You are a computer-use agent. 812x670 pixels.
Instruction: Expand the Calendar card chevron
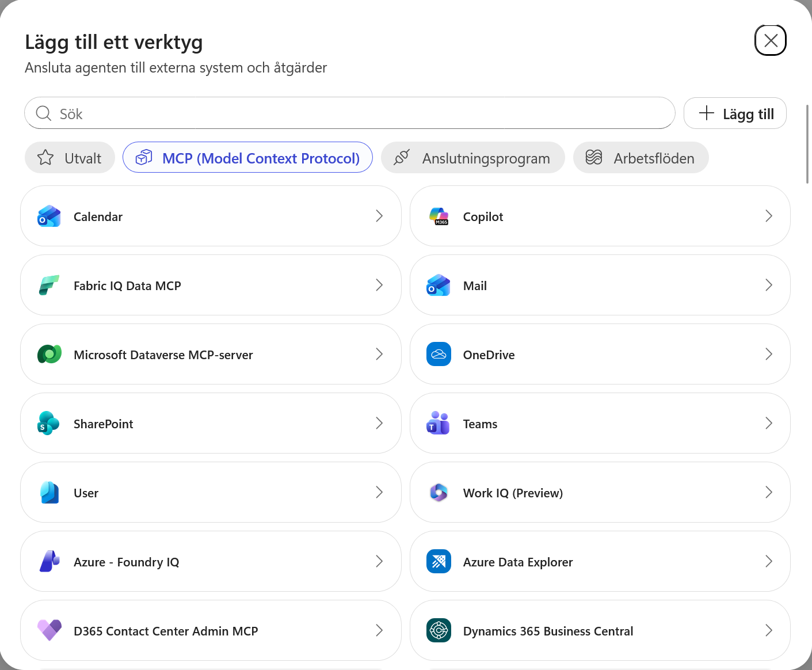[379, 216]
